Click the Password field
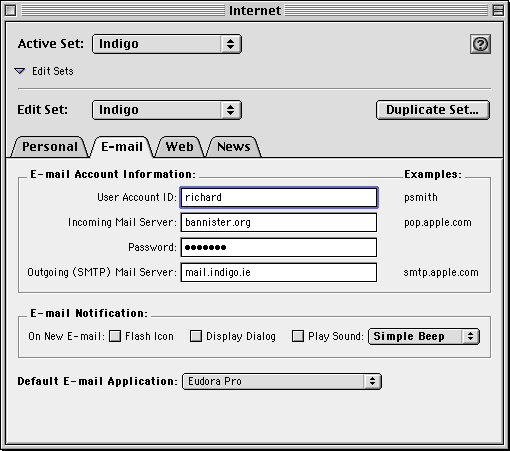 279,247
